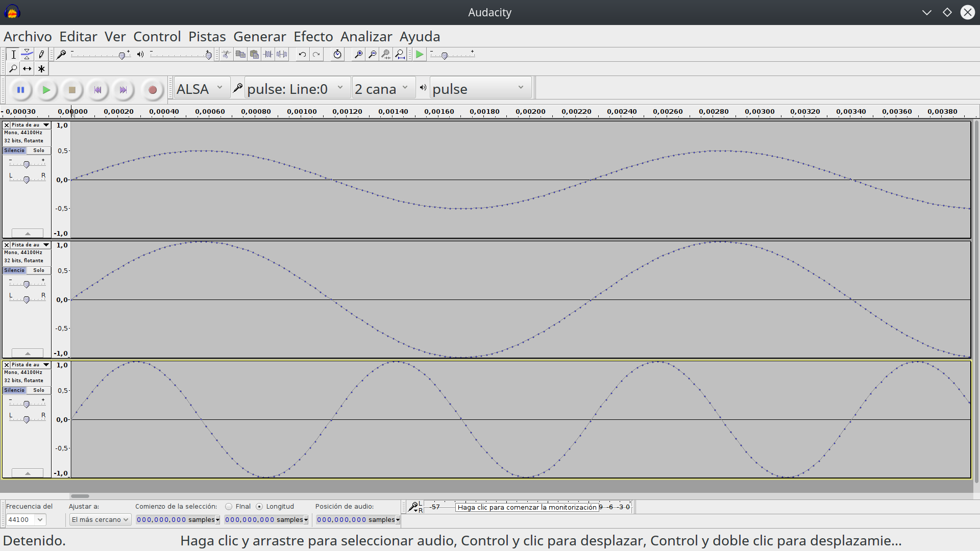The width and height of the screenshot is (980, 551).
Task: Open the El más cercano snap dropdown
Action: pos(100,519)
